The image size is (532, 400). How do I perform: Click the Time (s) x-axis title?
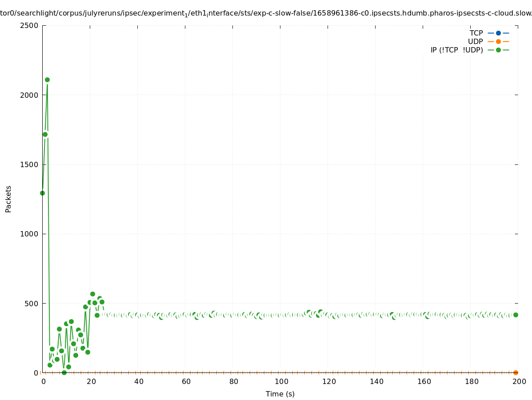coord(280,394)
